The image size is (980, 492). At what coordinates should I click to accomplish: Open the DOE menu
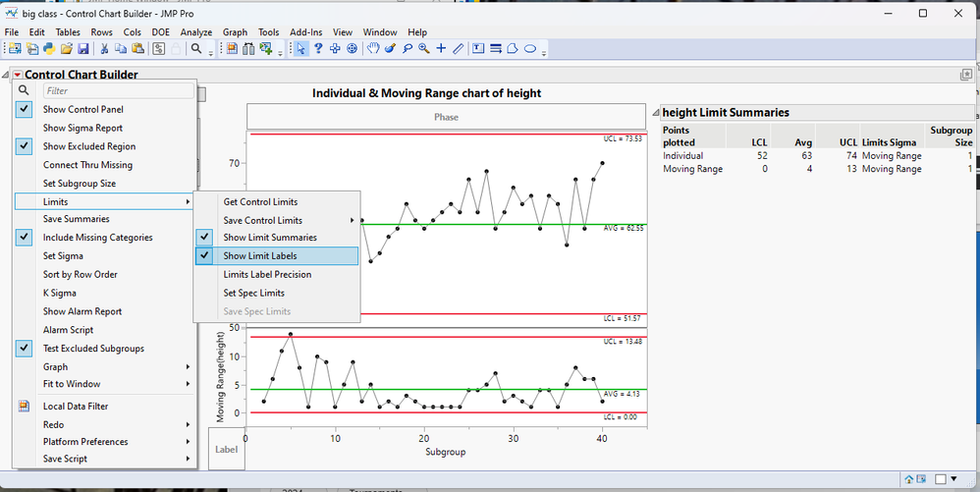point(160,31)
